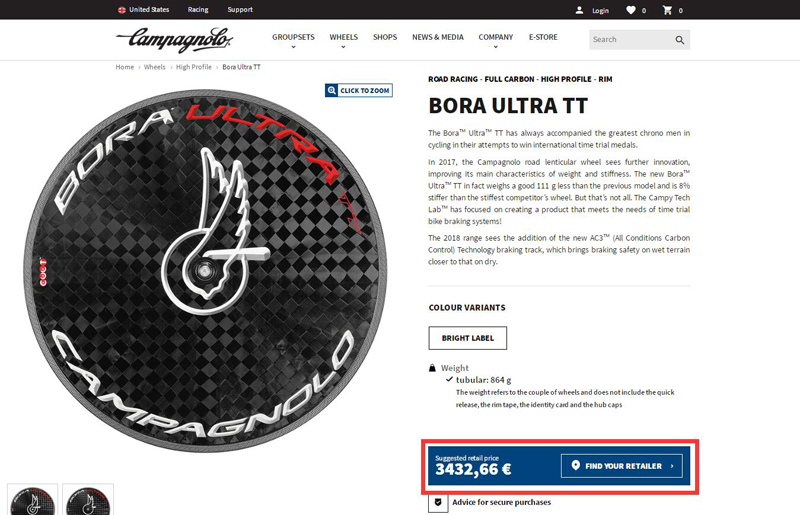The width and height of the screenshot is (800, 515).
Task: Go to the E-Store menu item
Action: pyautogui.click(x=543, y=37)
